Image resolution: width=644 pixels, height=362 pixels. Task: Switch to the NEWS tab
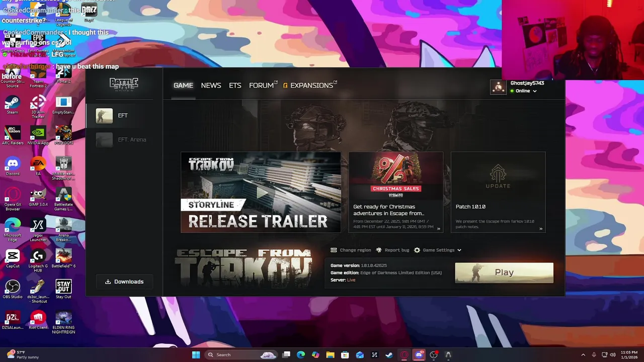pos(211,85)
